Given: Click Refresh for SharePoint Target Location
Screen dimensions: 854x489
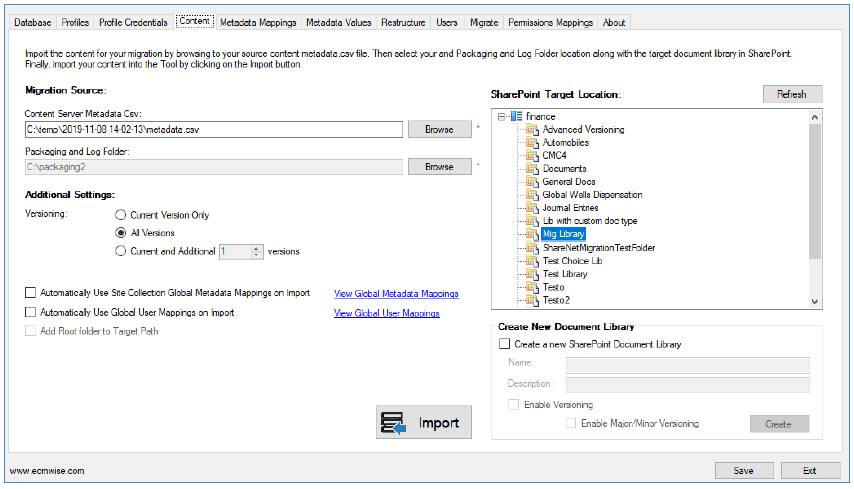Looking at the screenshot, I should point(791,94).
